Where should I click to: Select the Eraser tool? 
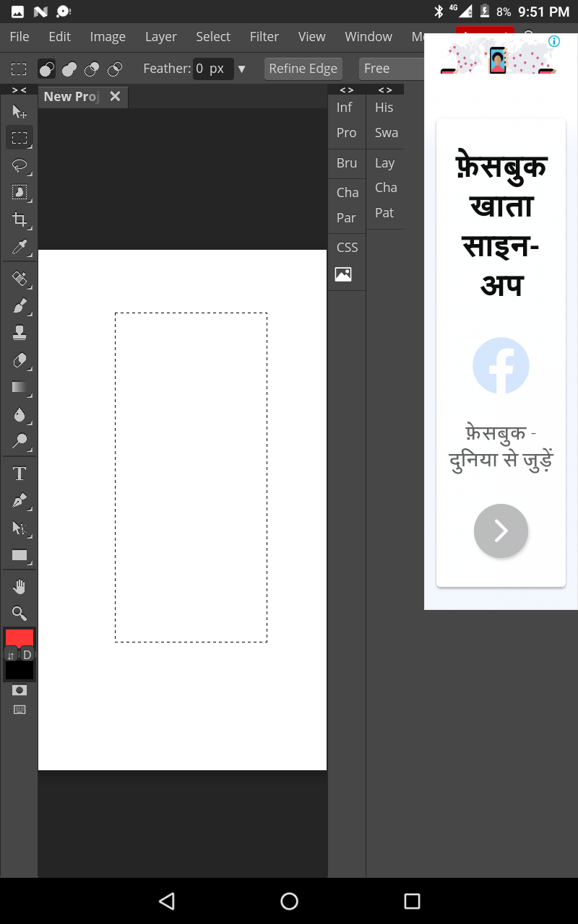(x=20, y=359)
